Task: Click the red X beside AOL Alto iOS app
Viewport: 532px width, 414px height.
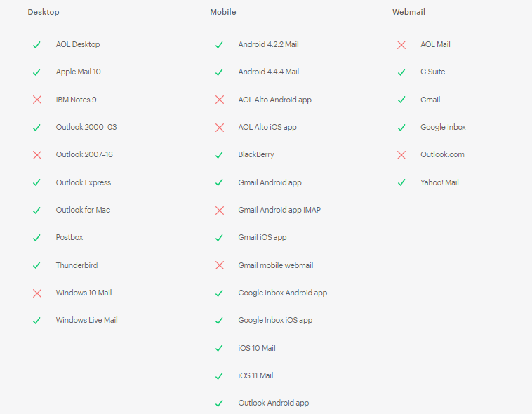Action: [x=219, y=127]
